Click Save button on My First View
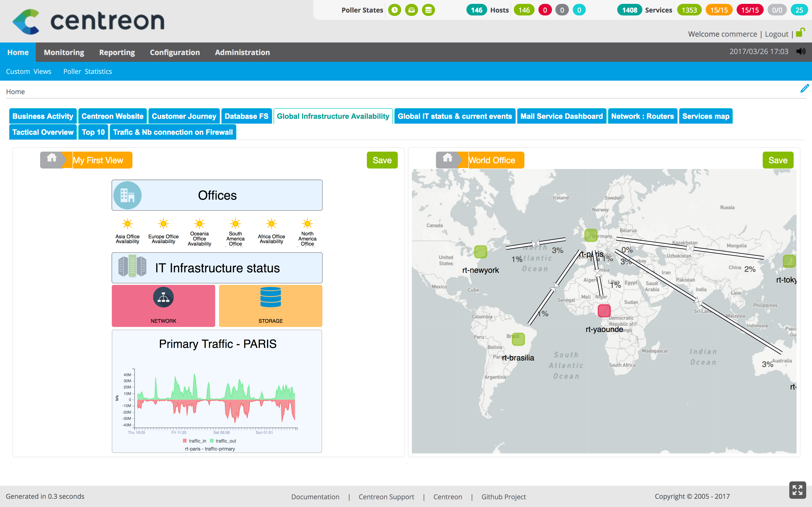The image size is (812, 507). [382, 160]
